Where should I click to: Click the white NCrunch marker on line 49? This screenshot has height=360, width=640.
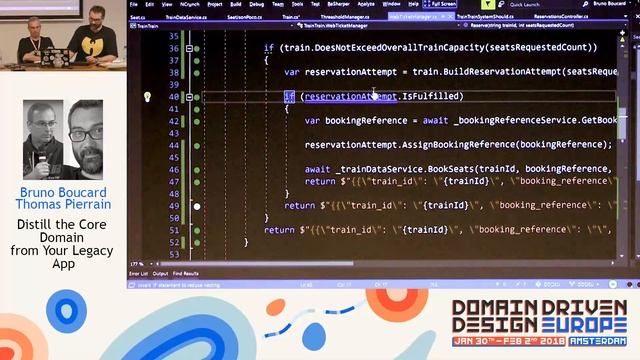point(197,207)
